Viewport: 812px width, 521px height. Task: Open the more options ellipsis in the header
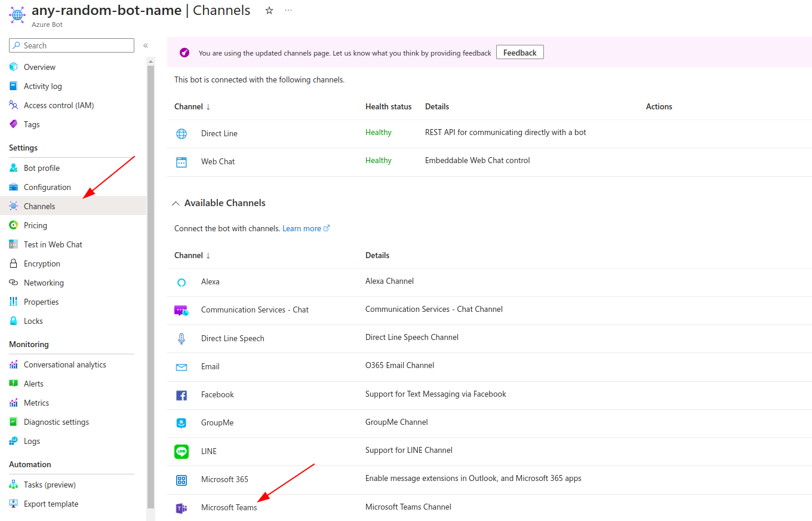coord(288,10)
